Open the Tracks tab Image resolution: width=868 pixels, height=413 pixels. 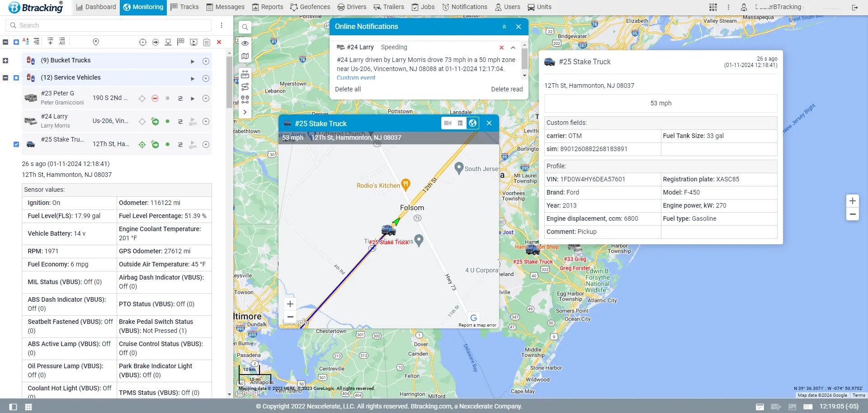[x=184, y=7]
